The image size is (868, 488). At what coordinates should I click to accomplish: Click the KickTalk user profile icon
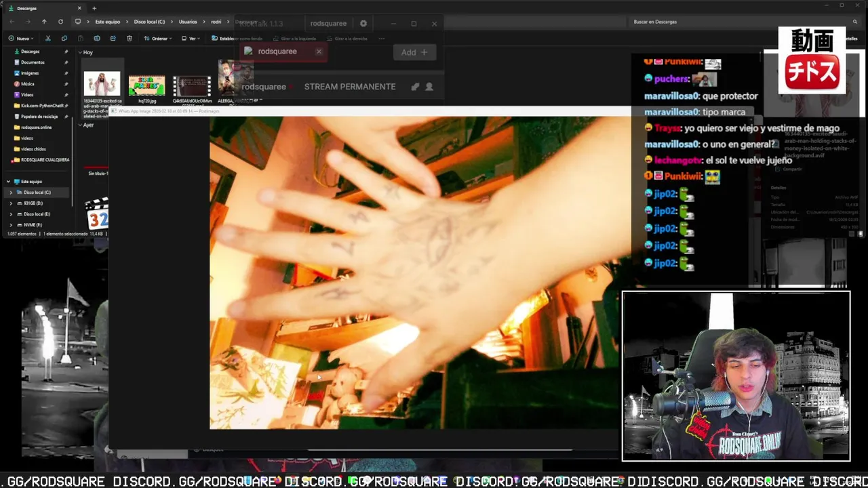429,87
